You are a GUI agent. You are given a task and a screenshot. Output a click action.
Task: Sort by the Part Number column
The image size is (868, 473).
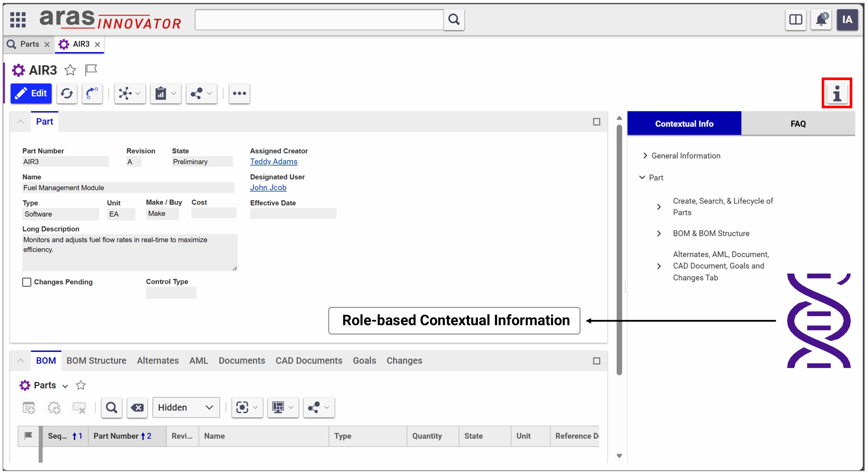click(x=127, y=436)
